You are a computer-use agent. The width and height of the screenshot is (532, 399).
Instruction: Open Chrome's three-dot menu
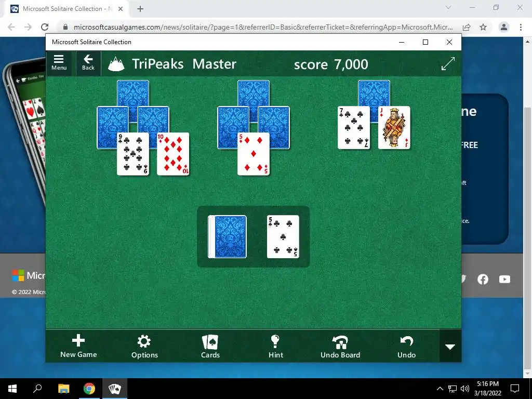click(x=521, y=27)
